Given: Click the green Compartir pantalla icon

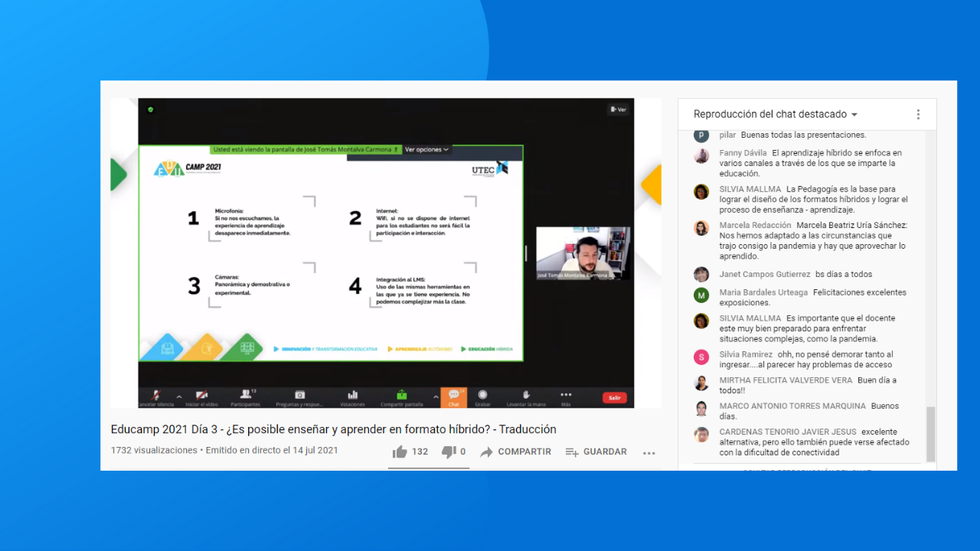Looking at the screenshot, I should click(x=402, y=395).
